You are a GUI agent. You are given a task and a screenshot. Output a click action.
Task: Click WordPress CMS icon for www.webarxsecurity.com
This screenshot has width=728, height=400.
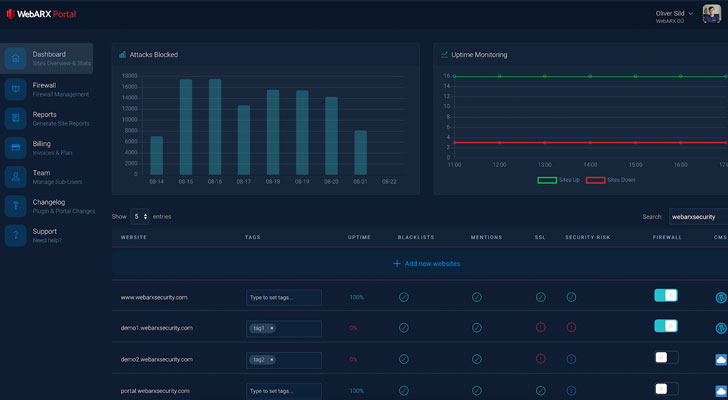pyautogui.click(x=721, y=297)
